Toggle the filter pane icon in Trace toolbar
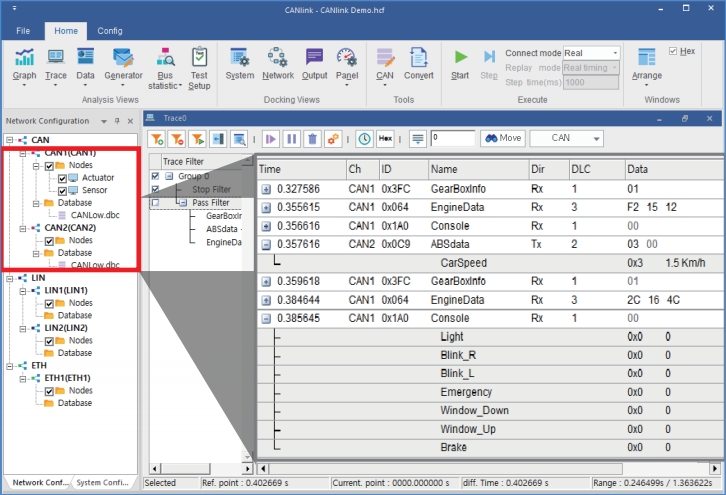 coord(218,138)
